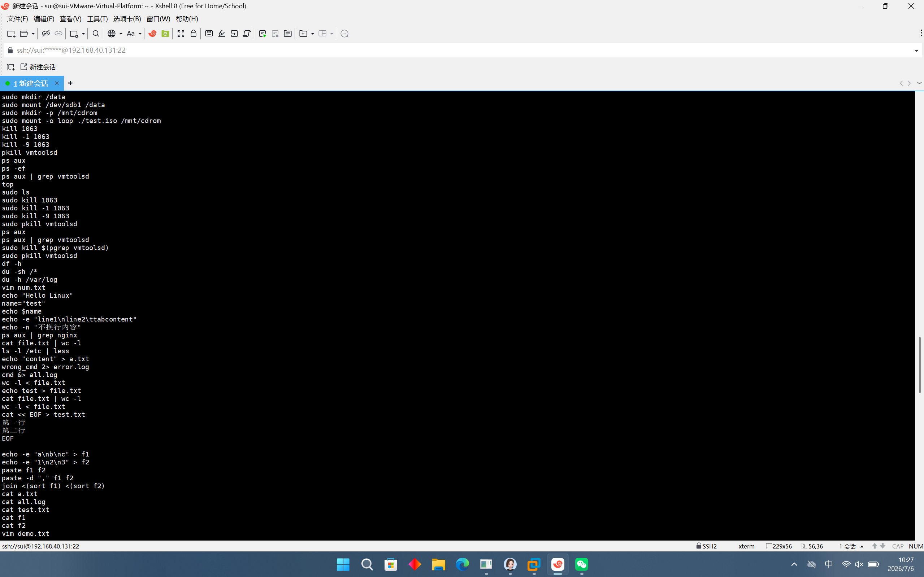Click the tab layout arrange icon

[323, 34]
